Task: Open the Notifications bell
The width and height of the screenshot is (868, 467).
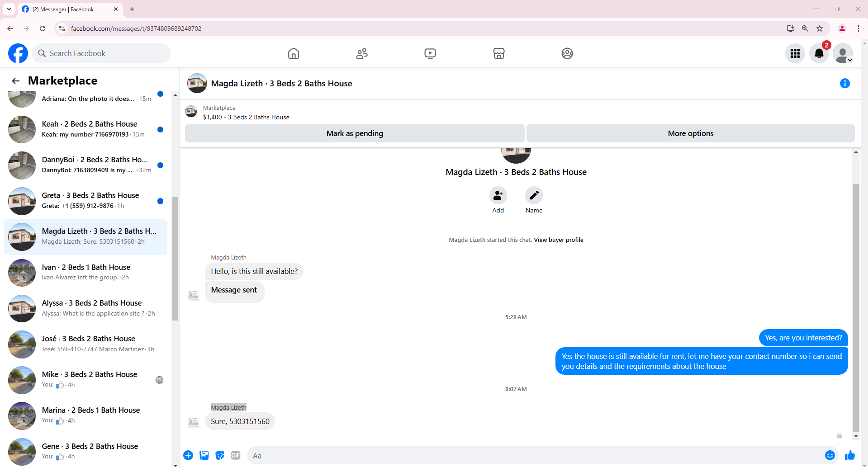Action: click(x=819, y=53)
